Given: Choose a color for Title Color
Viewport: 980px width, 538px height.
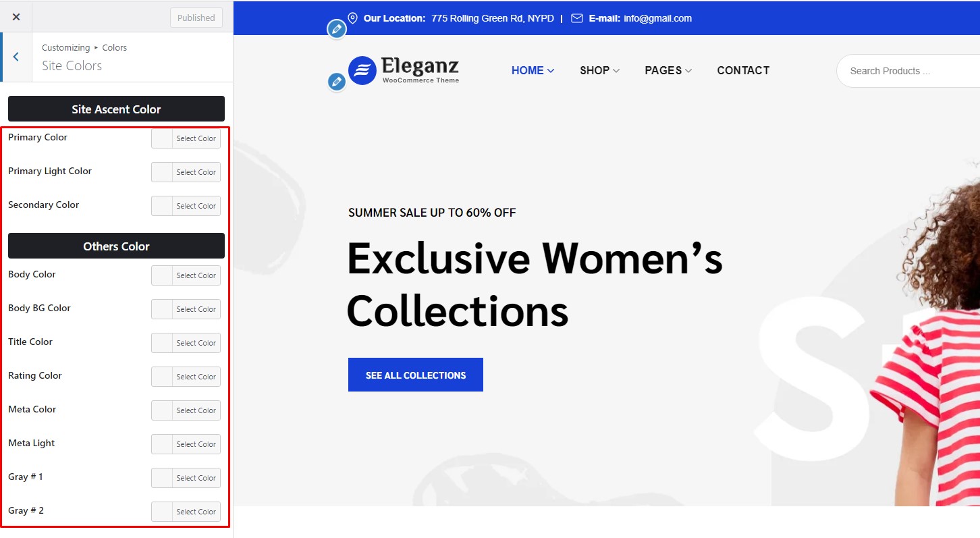Looking at the screenshot, I should coord(186,343).
